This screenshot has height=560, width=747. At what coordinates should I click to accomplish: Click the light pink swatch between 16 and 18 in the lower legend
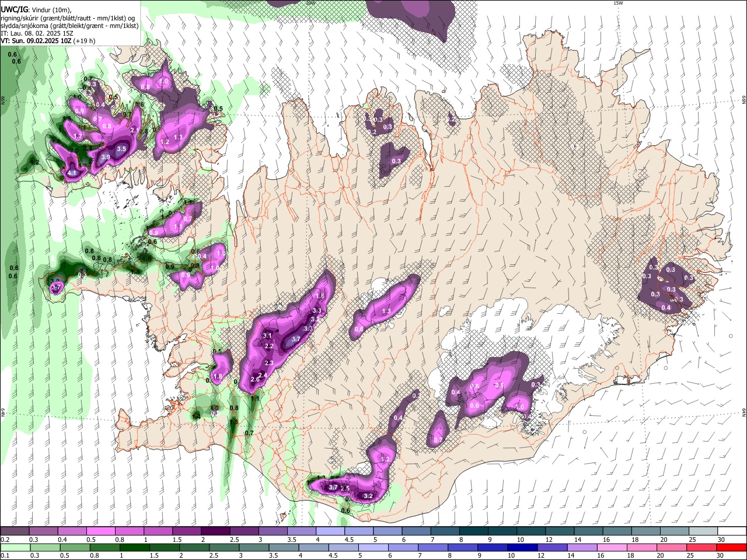click(x=612, y=547)
